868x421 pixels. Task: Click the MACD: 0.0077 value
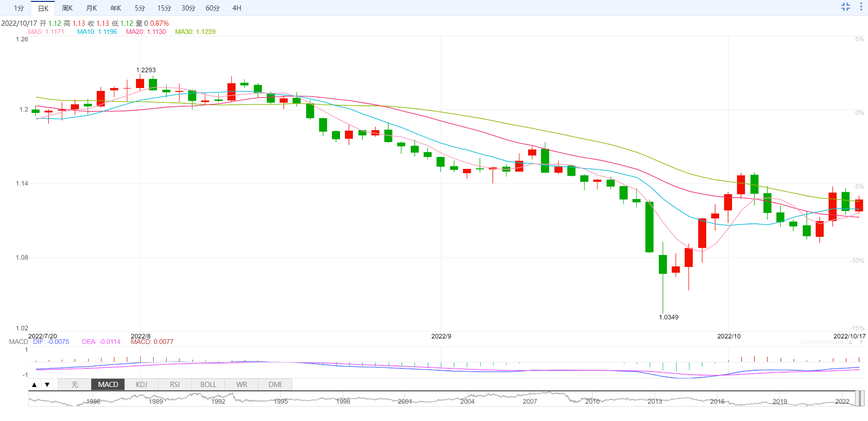152,342
